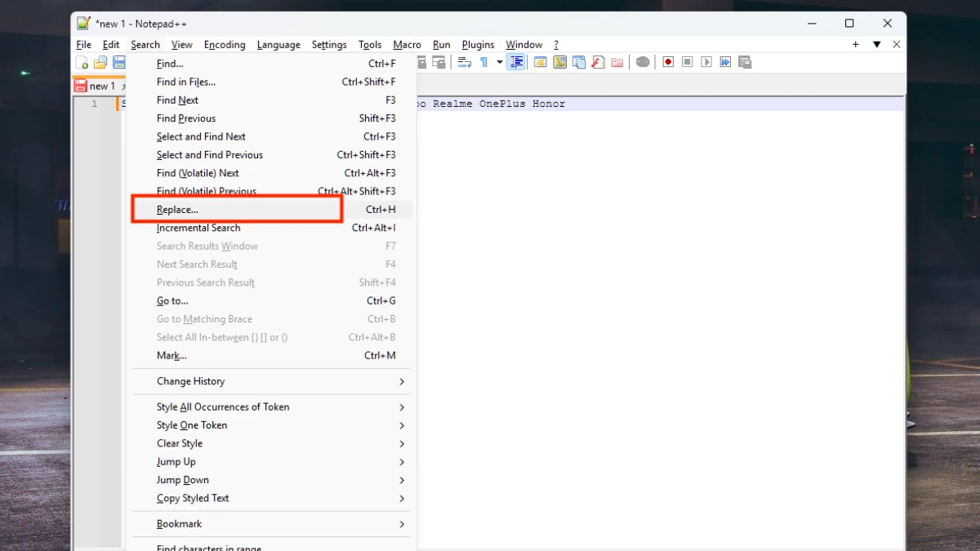
Task: Select the Find Next menu entry
Action: click(273, 100)
